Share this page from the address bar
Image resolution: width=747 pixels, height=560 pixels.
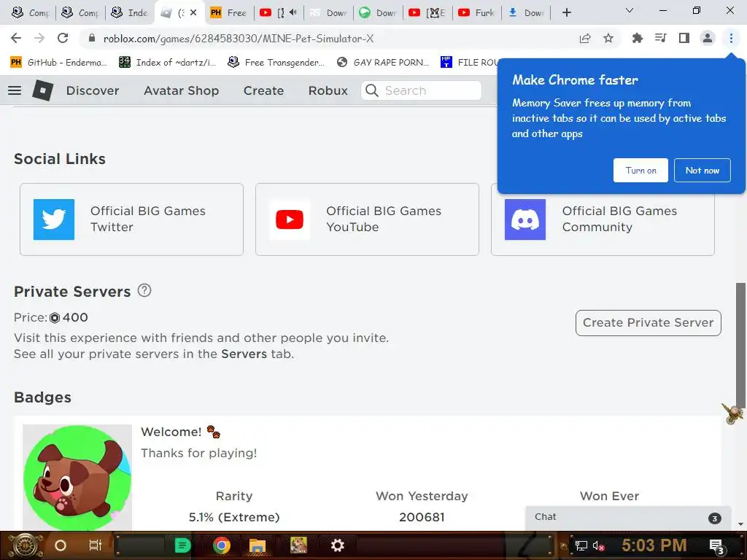pos(585,39)
